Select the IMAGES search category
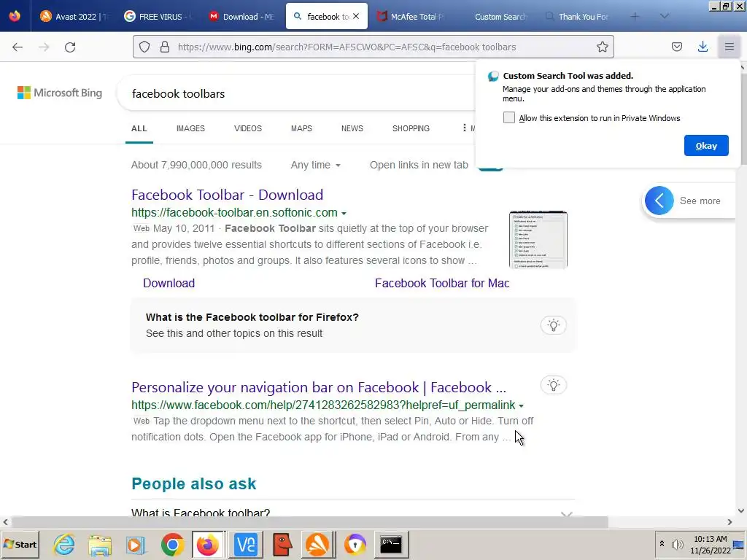 point(190,128)
